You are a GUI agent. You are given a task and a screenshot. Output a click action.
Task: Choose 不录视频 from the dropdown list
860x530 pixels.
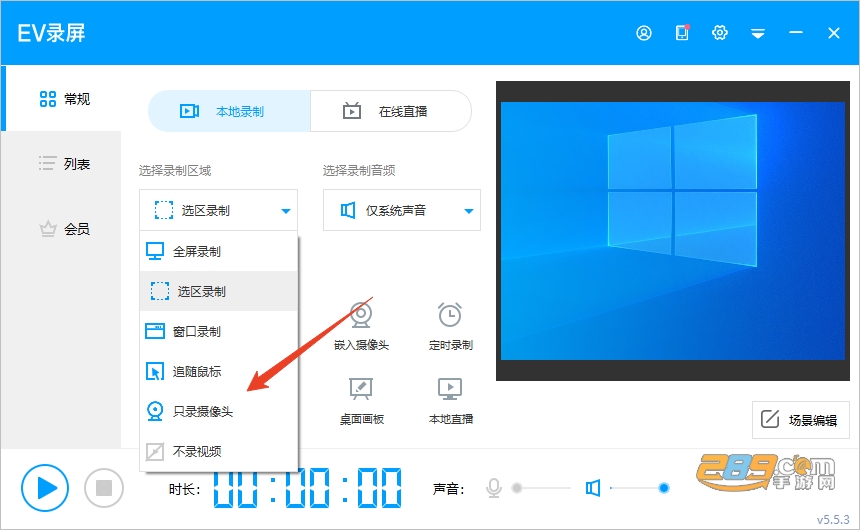point(219,451)
